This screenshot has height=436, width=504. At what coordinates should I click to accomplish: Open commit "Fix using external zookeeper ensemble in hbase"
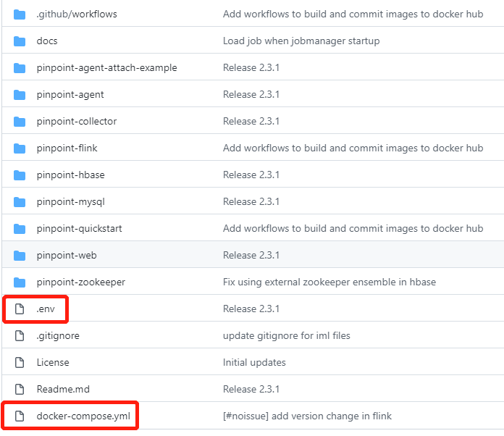pyautogui.click(x=329, y=282)
